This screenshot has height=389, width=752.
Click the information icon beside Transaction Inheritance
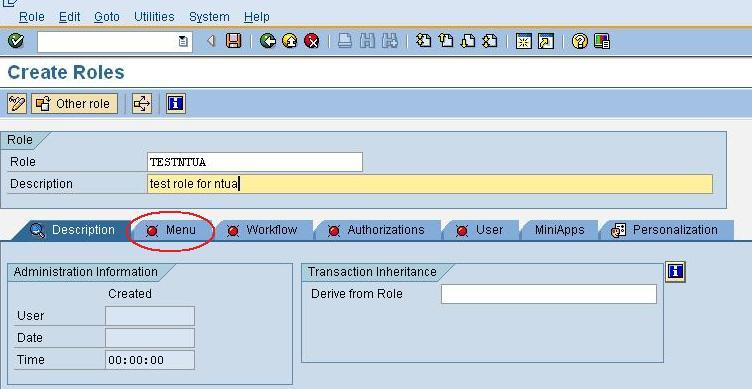(x=675, y=272)
